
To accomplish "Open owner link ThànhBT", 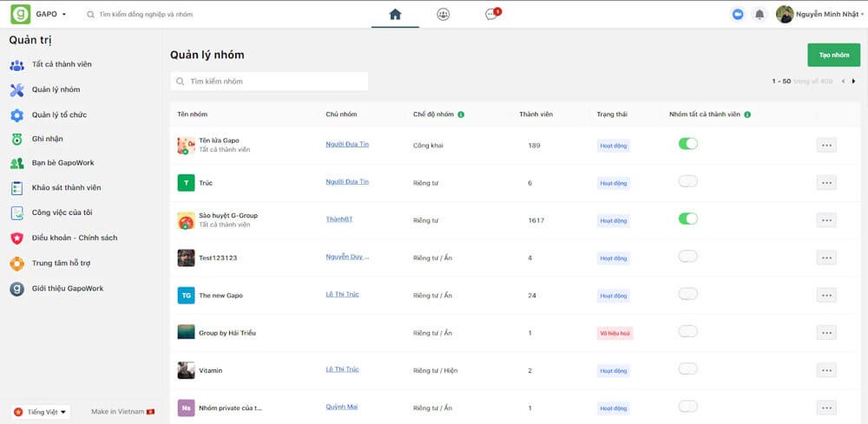I will 339,219.
